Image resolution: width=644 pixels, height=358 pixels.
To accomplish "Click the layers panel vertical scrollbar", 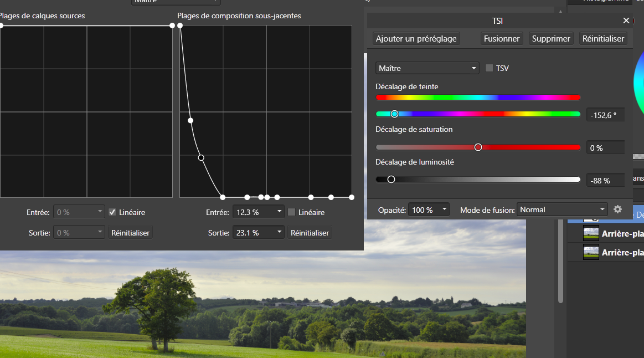I will point(560,262).
